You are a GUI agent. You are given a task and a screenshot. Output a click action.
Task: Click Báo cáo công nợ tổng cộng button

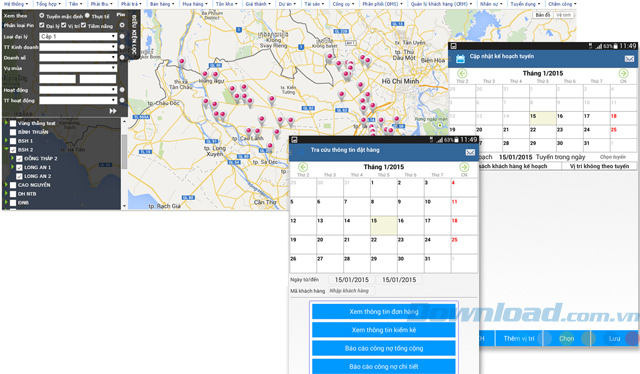point(384,348)
